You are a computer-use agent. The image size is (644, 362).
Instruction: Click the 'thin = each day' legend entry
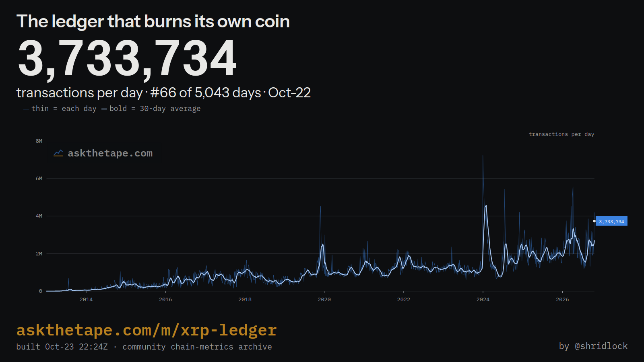pyautogui.click(x=60, y=109)
